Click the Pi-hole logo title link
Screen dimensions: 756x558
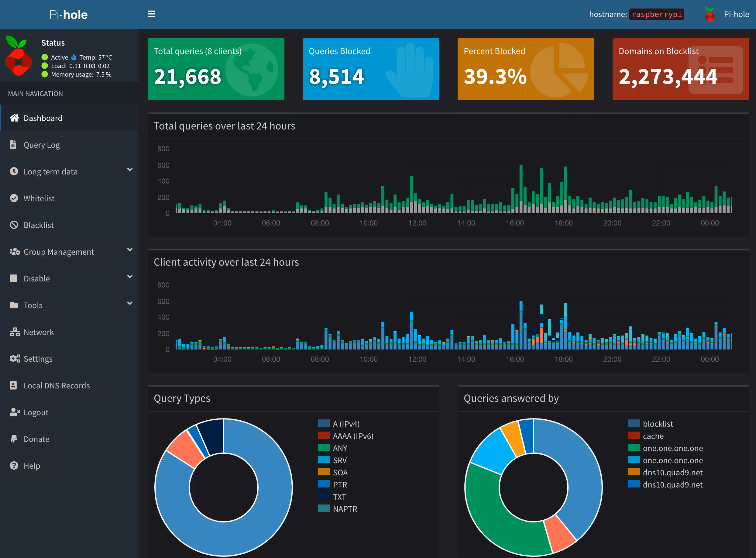point(69,15)
